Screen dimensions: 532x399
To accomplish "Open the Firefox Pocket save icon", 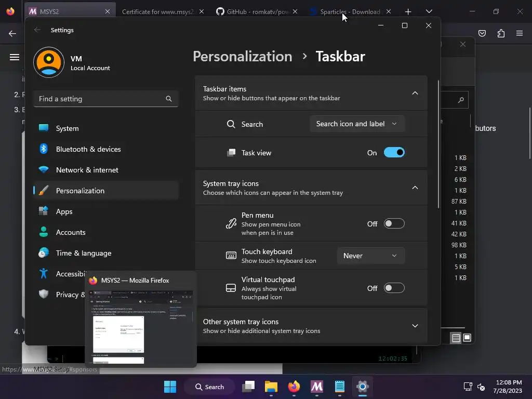I will point(482,33).
